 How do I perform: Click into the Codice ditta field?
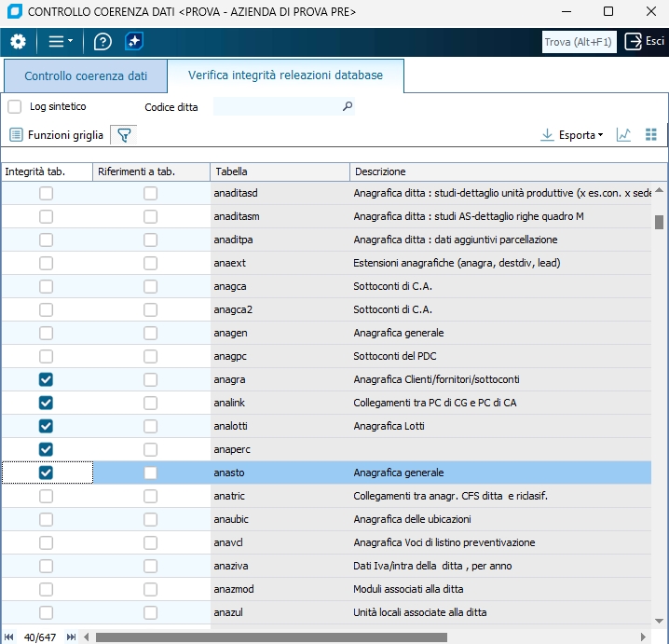point(277,106)
